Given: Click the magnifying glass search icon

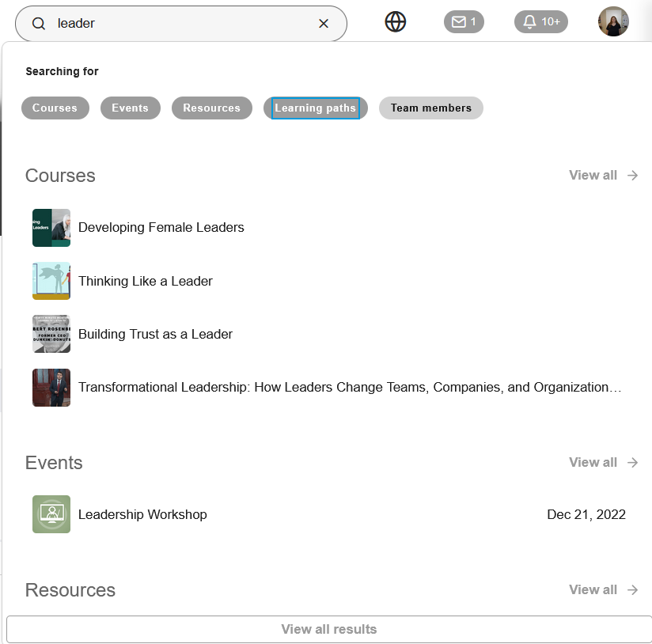Looking at the screenshot, I should coord(38,23).
